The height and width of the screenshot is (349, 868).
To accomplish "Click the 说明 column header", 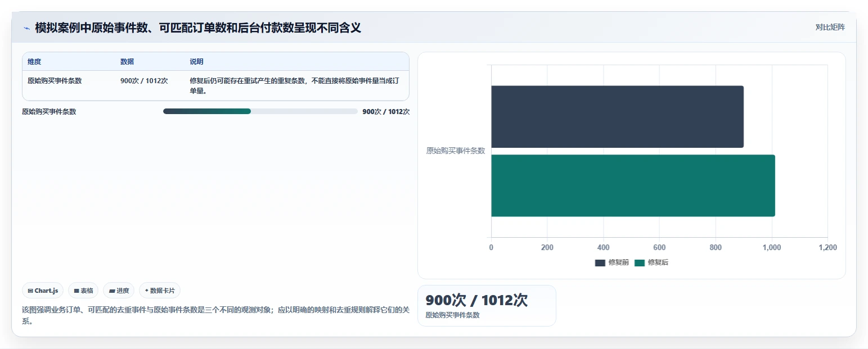I will point(197,62).
